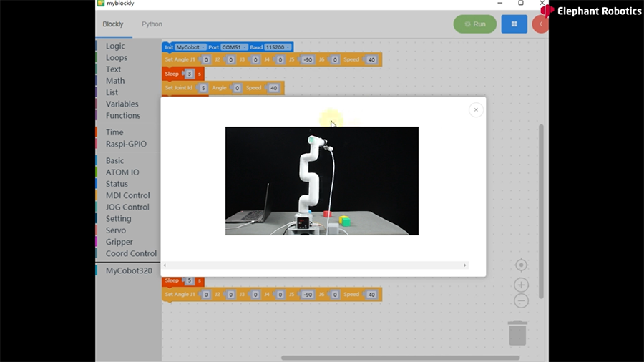Edit the Sleep 3 seconds value
This screenshot has width=644, height=362.
point(189,74)
